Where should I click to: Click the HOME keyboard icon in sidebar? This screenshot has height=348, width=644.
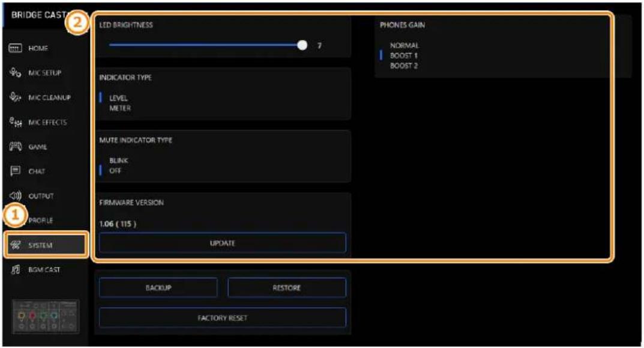point(15,49)
